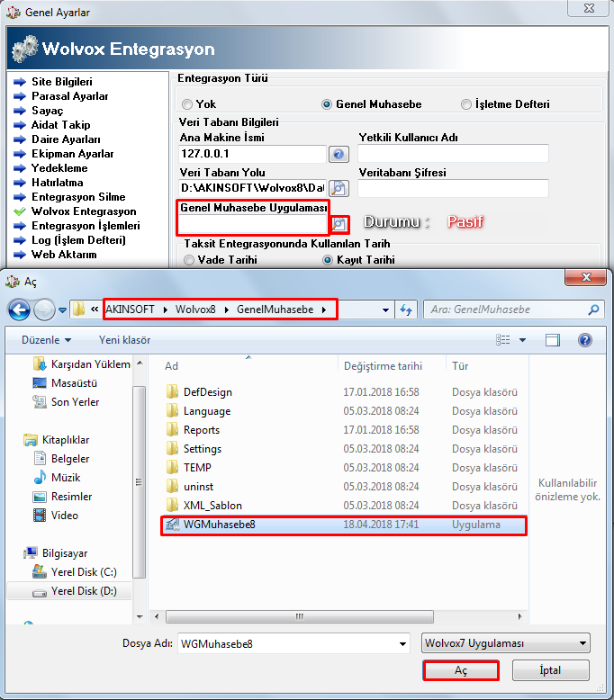Select Video library
Viewport: 614px width, 700px height.
56,516
